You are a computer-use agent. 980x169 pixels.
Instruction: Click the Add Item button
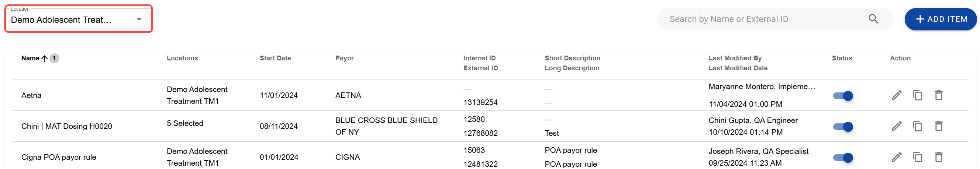[940, 19]
